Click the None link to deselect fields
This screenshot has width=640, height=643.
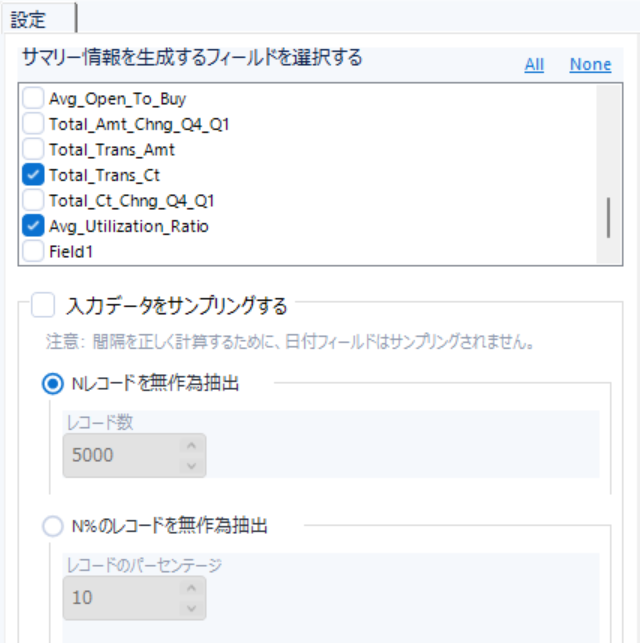tap(590, 64)
